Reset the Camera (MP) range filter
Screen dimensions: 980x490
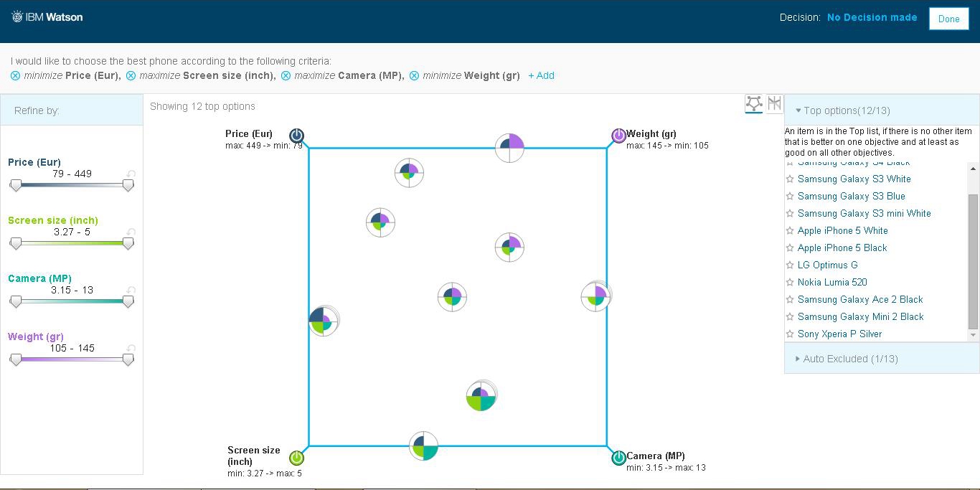(131, 291)
